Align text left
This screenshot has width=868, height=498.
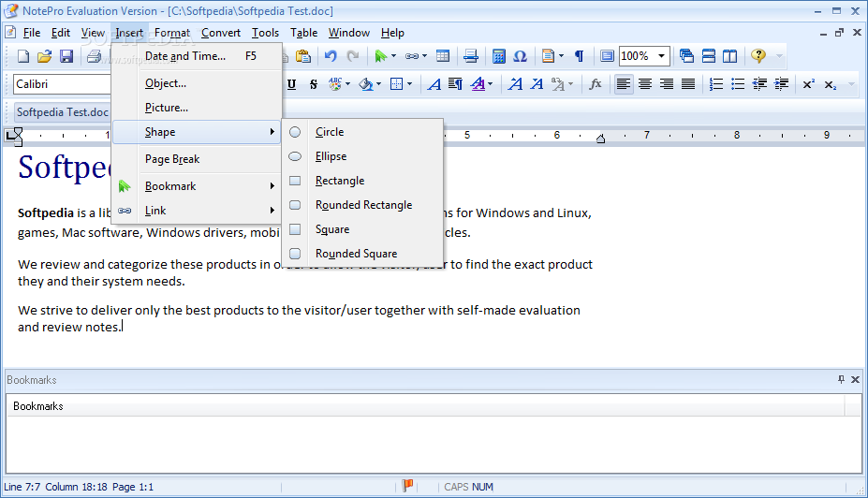[624, 84]
